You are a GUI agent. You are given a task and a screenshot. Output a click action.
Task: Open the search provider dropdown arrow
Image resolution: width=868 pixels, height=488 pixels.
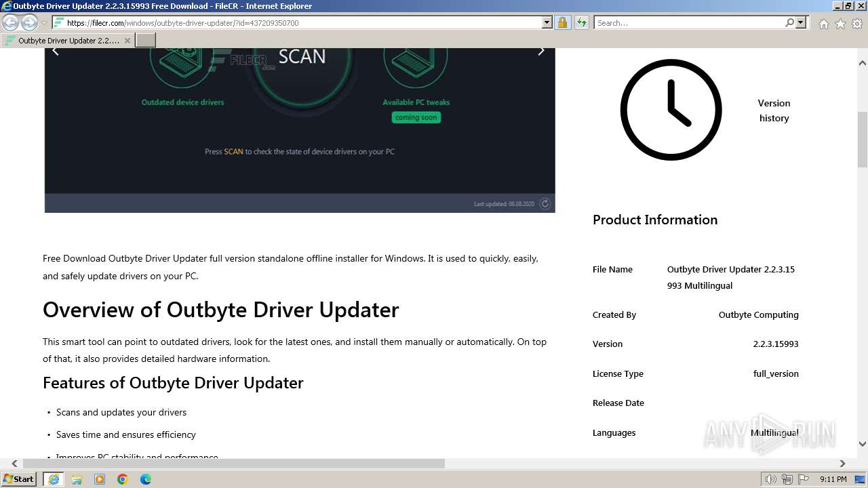pyautogui.click(x=801, y=23)
